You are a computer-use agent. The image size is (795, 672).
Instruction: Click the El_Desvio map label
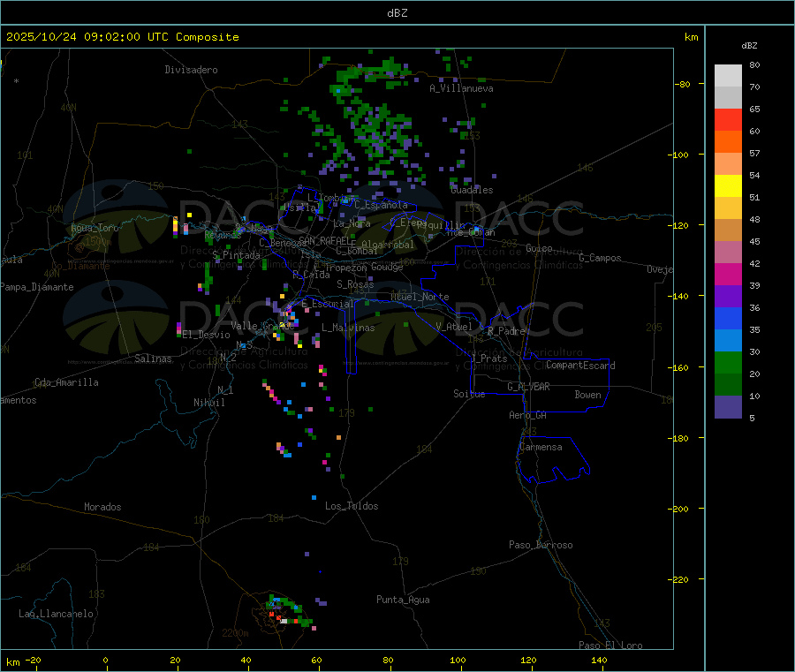[x=207, y=335]
